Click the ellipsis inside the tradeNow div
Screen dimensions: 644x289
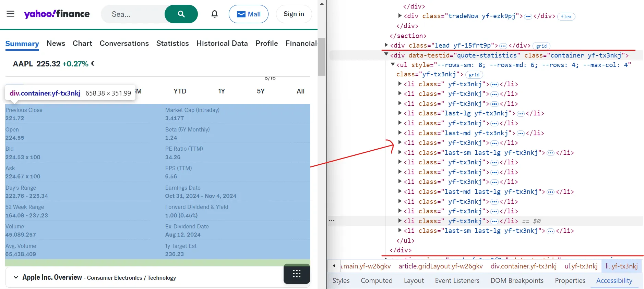[528, 16]
